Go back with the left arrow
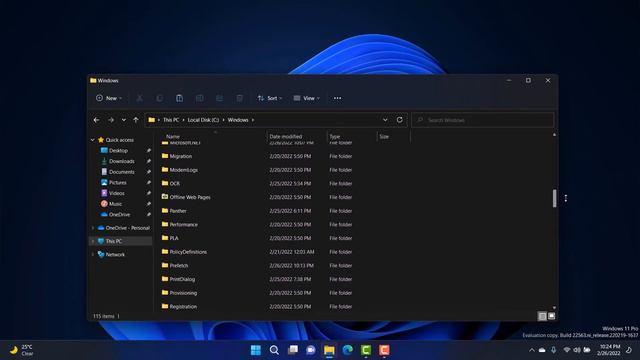Image resolution: width=640 pixels, height=360 pixels. pos(96,120)
